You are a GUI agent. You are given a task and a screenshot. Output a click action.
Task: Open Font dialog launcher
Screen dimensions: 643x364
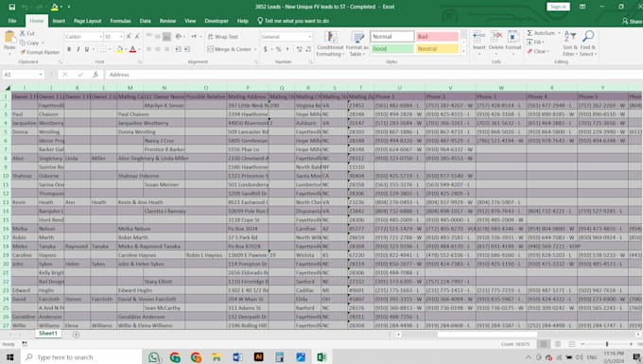coord(140,61)
